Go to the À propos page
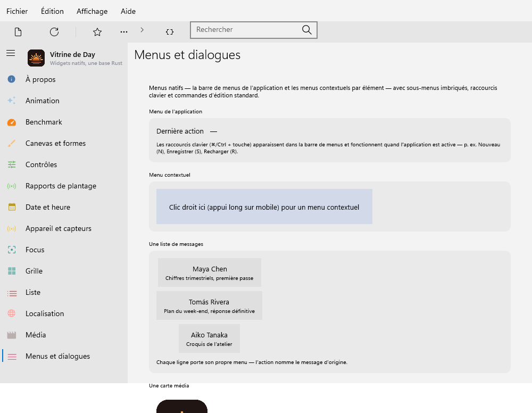Screen dimensions: 532x413 (x=64, y=79)
